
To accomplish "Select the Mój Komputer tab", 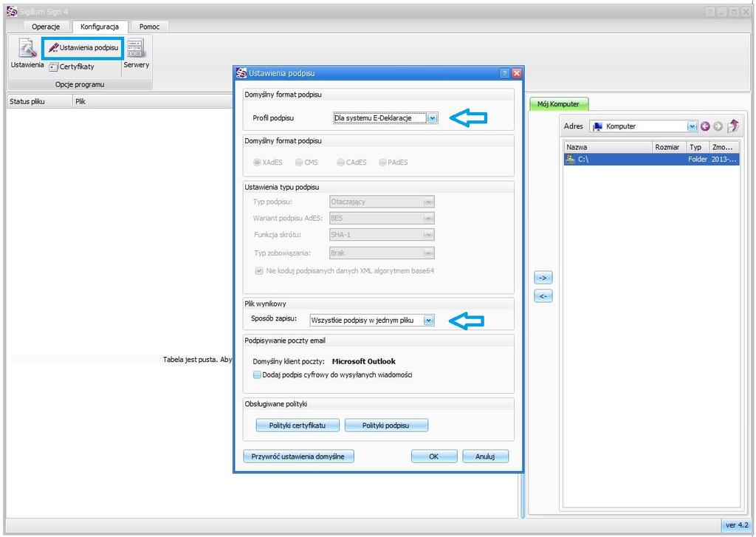I will pos(558,103).
